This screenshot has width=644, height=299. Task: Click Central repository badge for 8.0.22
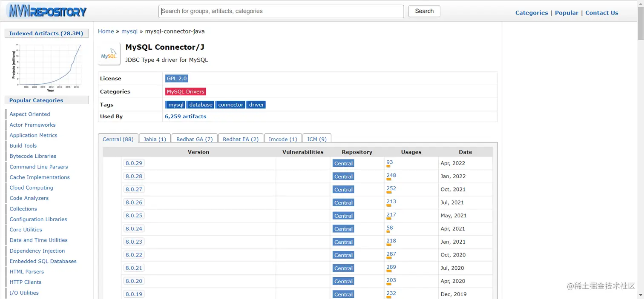(x=343, y=255)
